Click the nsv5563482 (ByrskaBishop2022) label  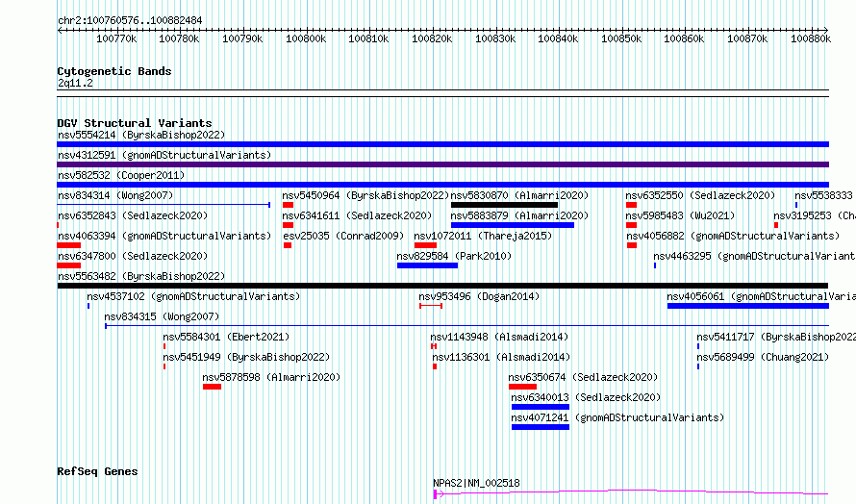(141, 276)
